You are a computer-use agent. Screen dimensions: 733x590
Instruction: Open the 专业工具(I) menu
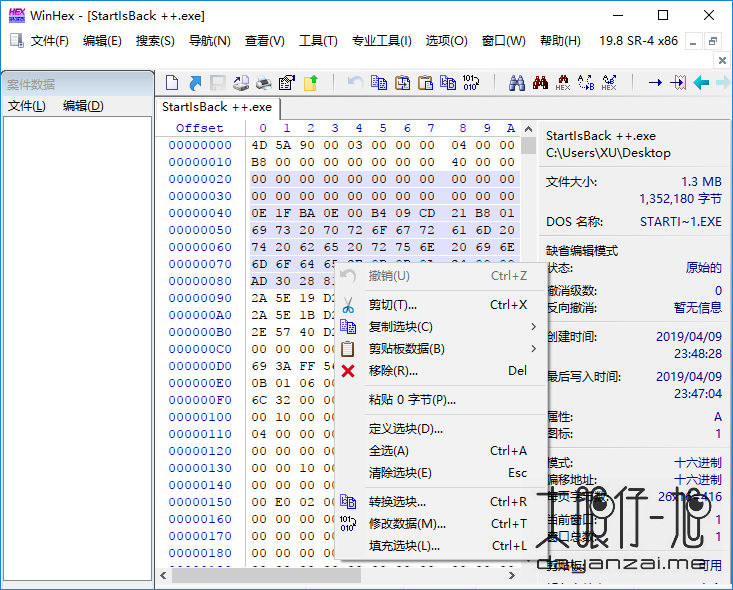click(x=381, y=41)
